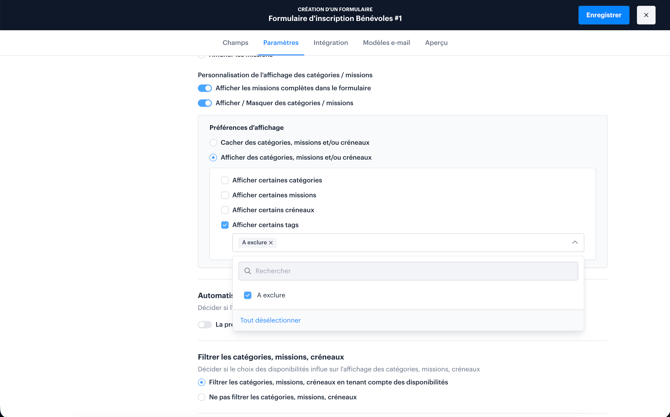
Task: Click the search magnifier icon in dropdown
Action: click(248, 271)
